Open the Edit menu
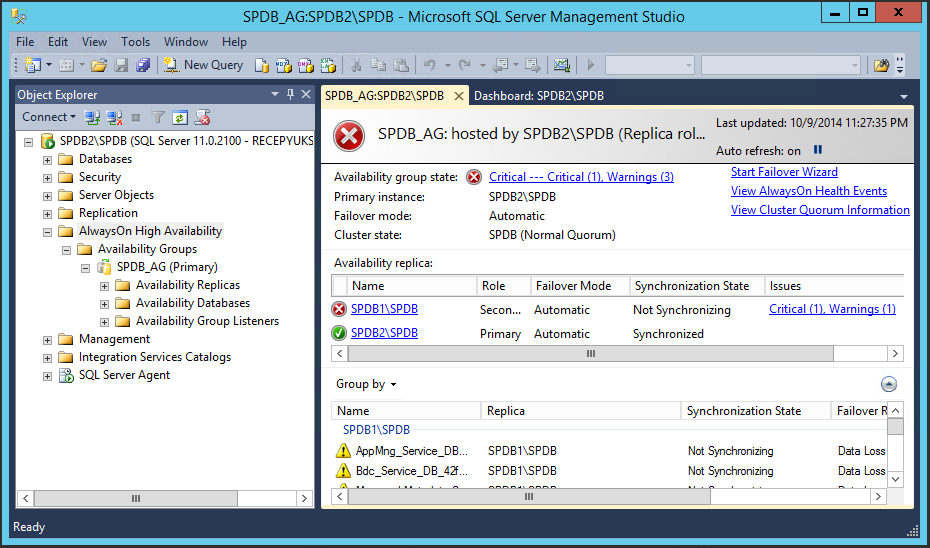This screenshot has width=930, height=548. pyautogui.click(x=58, y=42)
